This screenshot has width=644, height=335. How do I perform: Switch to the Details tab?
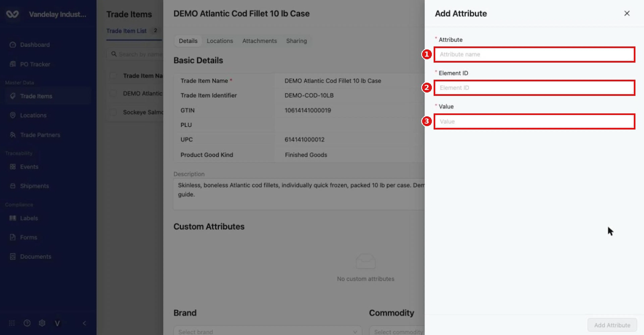[x=188, y=41]
